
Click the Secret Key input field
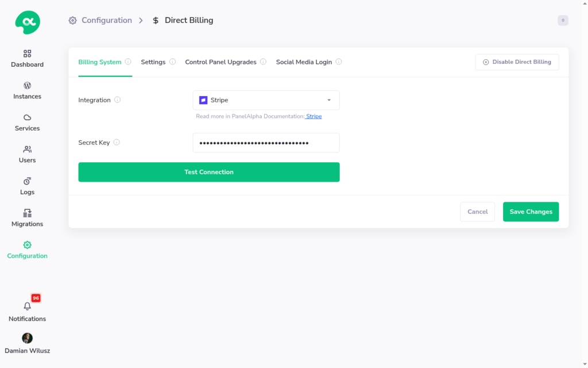[266, 143]
